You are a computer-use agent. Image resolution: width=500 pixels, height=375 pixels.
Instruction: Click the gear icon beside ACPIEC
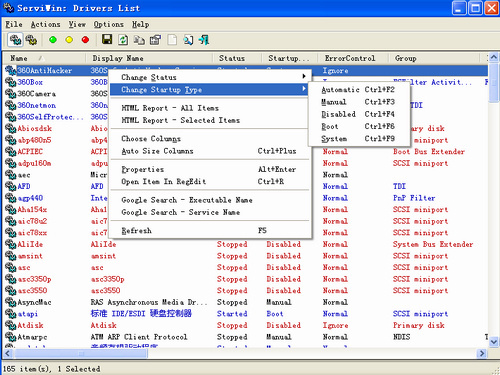pyautogui.click(x=11, y=152)
